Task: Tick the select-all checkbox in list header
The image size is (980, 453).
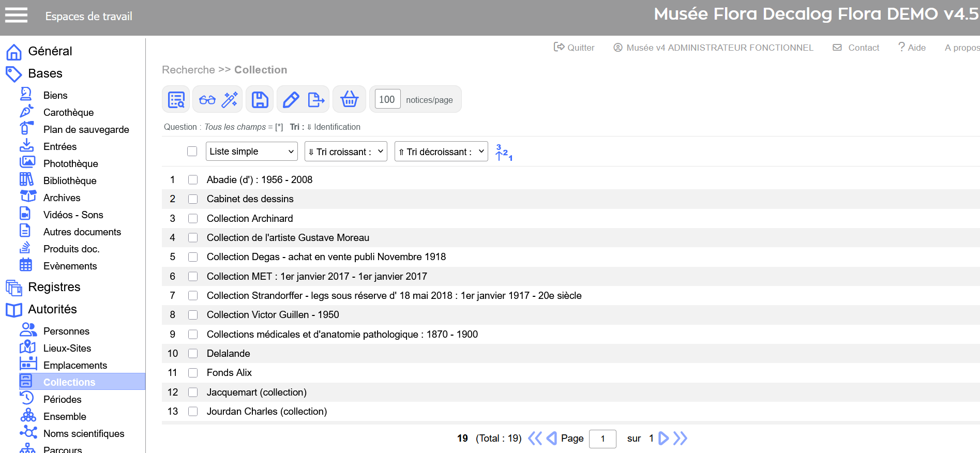Action: tap(192, 152)
